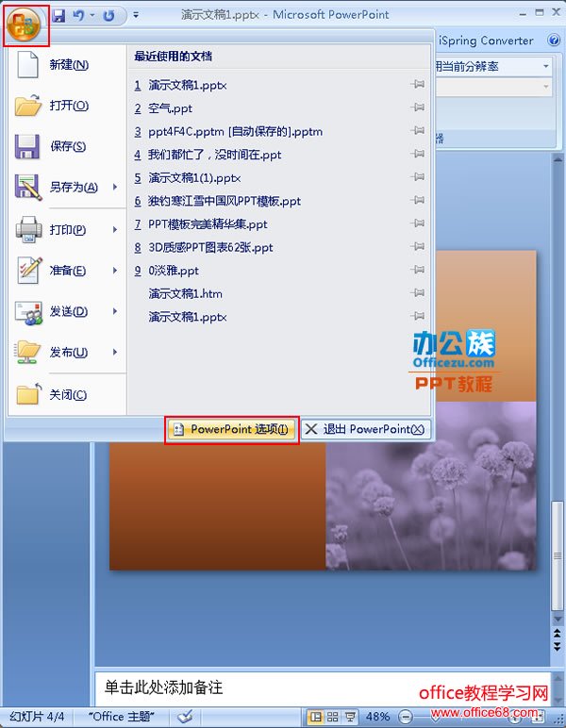Pin the 独钓寒江雪中国风PPT模板.ppt document
566x728 pixels.
click(417, 200)
